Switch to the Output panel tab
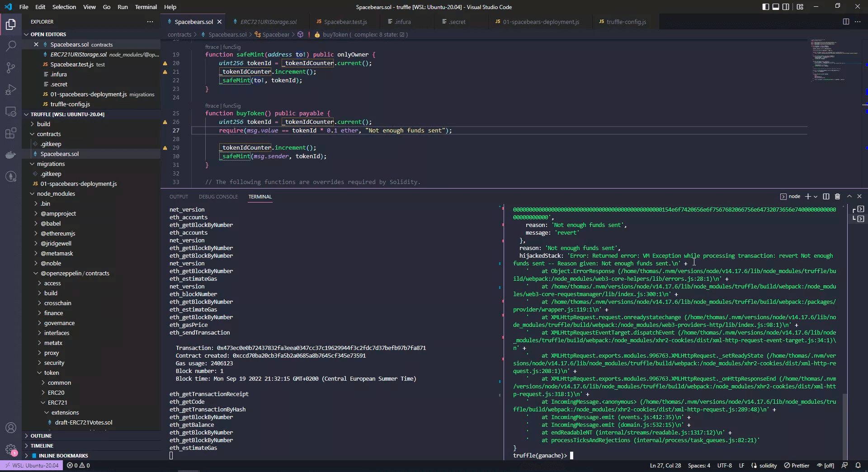868x472 pixels. pos(179,197)
